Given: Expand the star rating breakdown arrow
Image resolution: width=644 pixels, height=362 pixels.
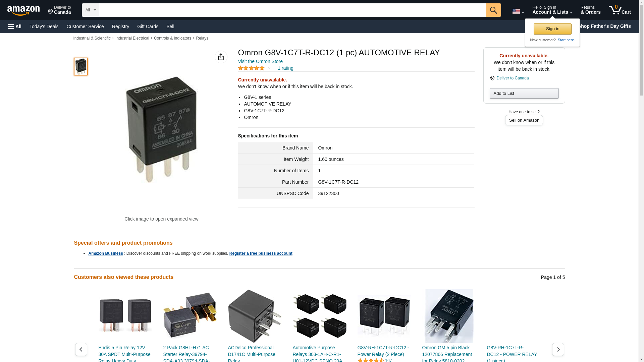Looking at the screenshot, I should pos(269,68).
